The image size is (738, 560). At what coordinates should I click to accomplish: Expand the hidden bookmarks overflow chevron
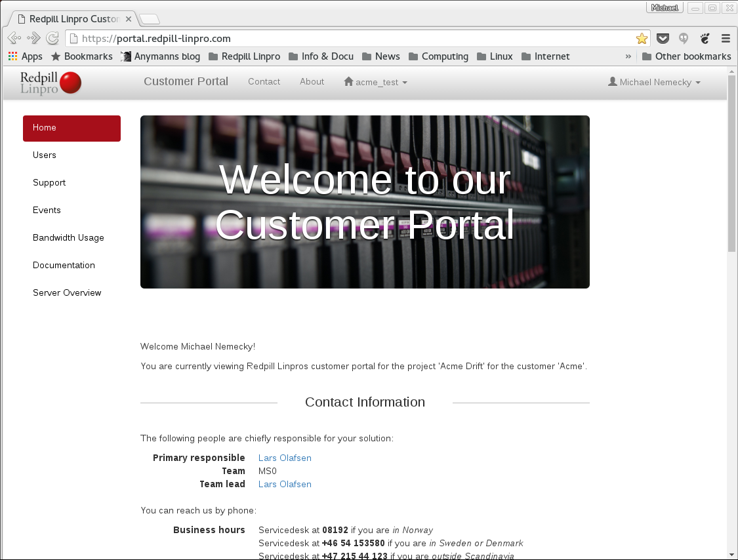tap(628, 56)
